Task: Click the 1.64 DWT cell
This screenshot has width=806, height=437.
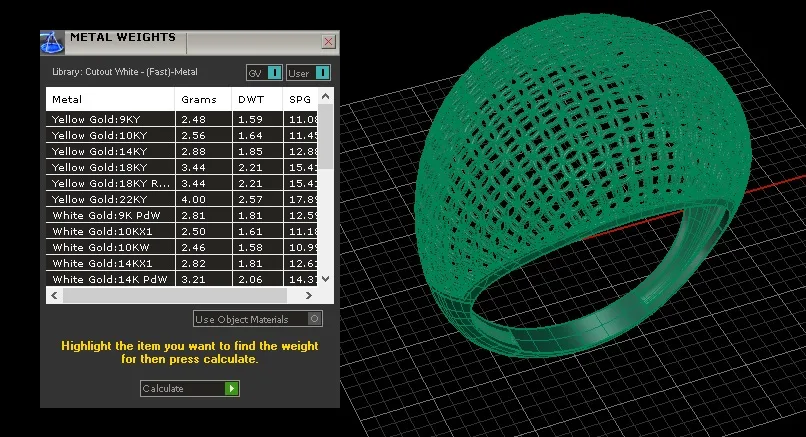Action: (257, 135)
